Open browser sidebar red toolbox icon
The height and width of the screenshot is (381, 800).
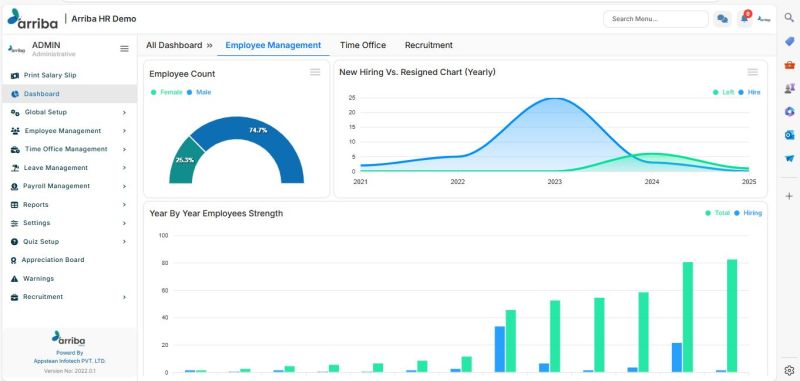click(789, 65)
